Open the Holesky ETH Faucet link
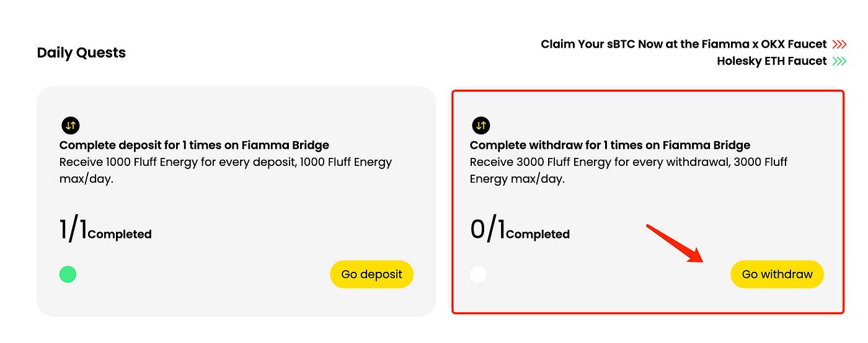This screenshot has height=343, width=868. pos(771,61)
